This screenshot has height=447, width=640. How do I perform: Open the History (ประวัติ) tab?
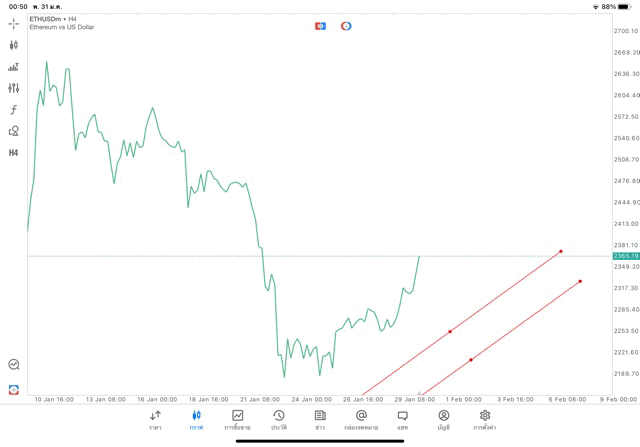[278, 420]
